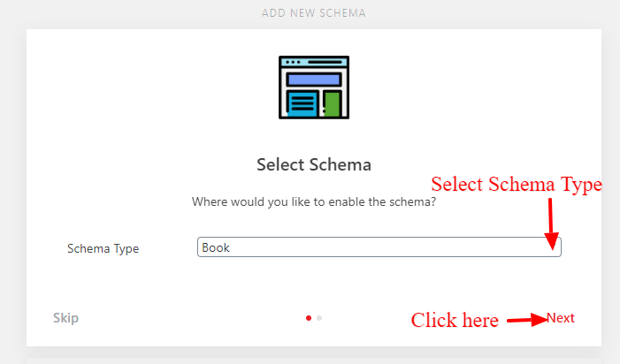Click the red 'Select Schema Type' annotation text
The height and width of the screenshot is (364, 620).
[517, 185]
